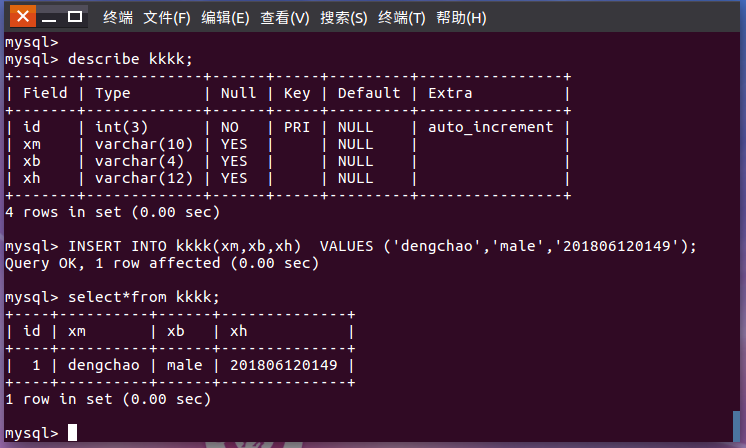Screen dimensions: 746x448
Task: Click the PRI key value of id field
Action: tap(296, 127)
